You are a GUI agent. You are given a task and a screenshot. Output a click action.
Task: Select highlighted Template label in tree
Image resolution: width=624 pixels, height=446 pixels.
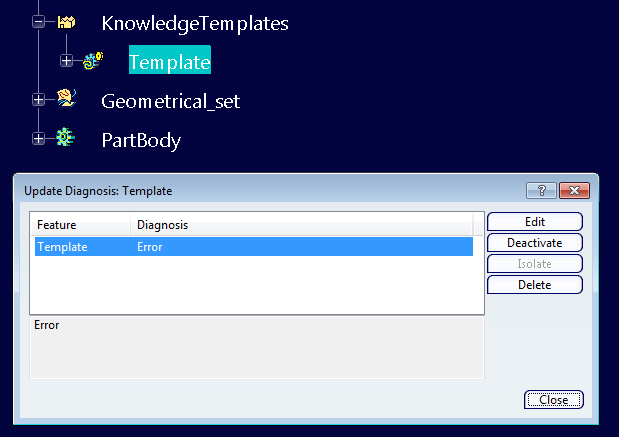(170, 60)
